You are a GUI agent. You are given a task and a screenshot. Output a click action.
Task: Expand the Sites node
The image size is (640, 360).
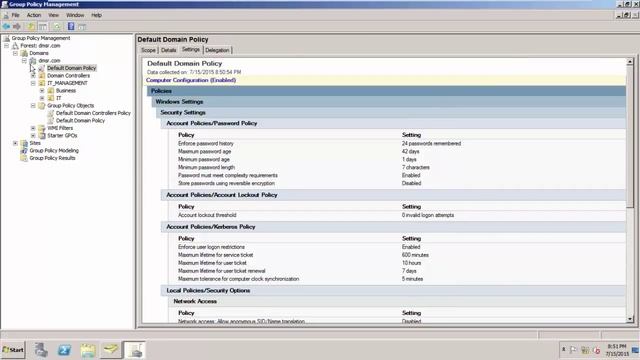(x=16, y=143)
